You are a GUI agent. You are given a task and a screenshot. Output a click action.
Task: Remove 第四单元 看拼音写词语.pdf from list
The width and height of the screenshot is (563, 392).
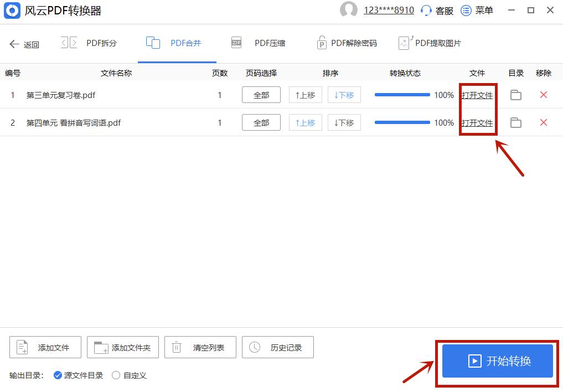click(x=543, y=122)
